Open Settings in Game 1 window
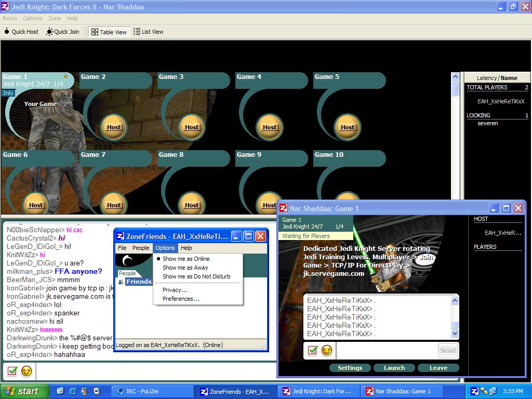 (350, 368)
